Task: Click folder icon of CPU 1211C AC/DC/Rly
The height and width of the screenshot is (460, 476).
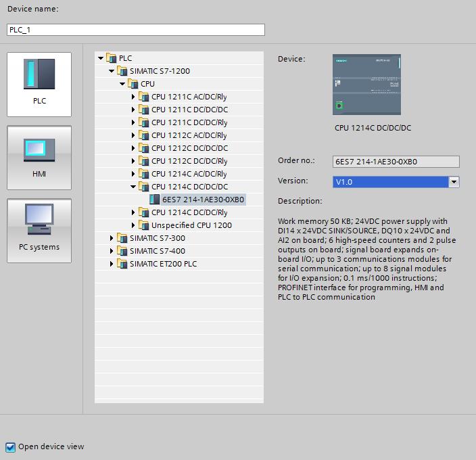Action: point(143,97)
